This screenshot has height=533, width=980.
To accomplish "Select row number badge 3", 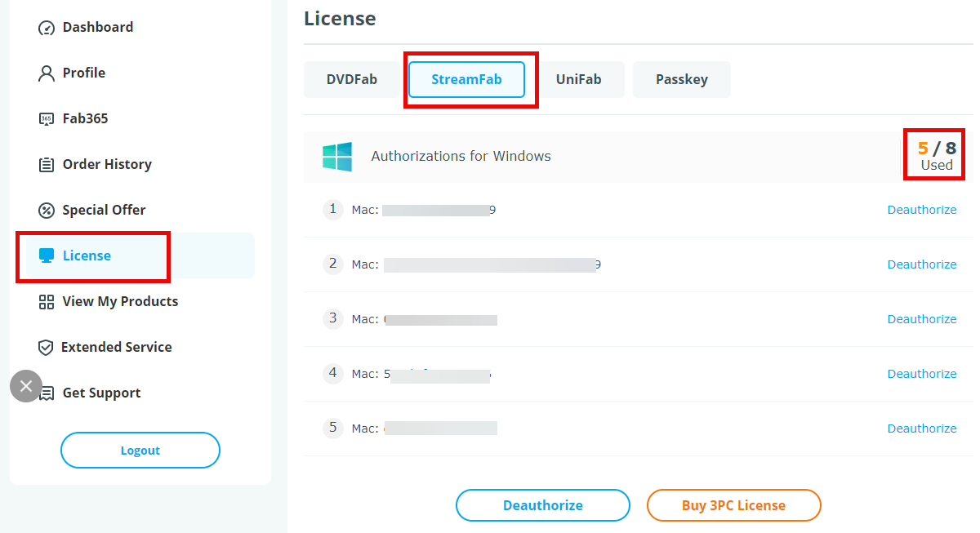I will pyautogui.click(x=332, y=318).
